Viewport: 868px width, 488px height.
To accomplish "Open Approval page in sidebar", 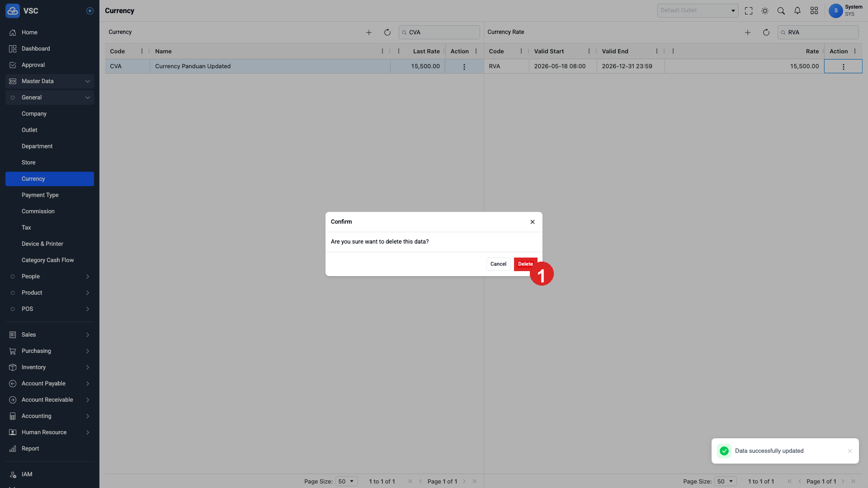I will click(50, 65).
